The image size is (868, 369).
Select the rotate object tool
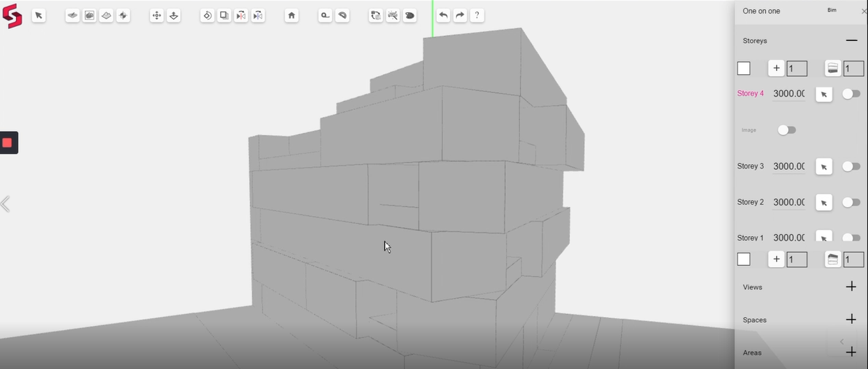tap(207, 15)
